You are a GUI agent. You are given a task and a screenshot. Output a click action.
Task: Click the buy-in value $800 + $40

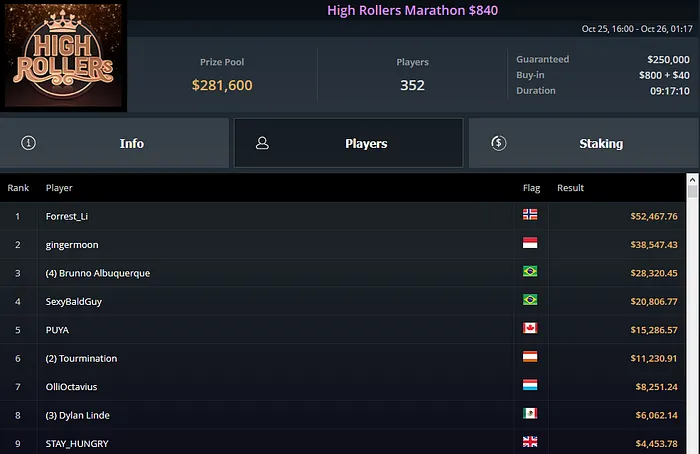[664, 75]
